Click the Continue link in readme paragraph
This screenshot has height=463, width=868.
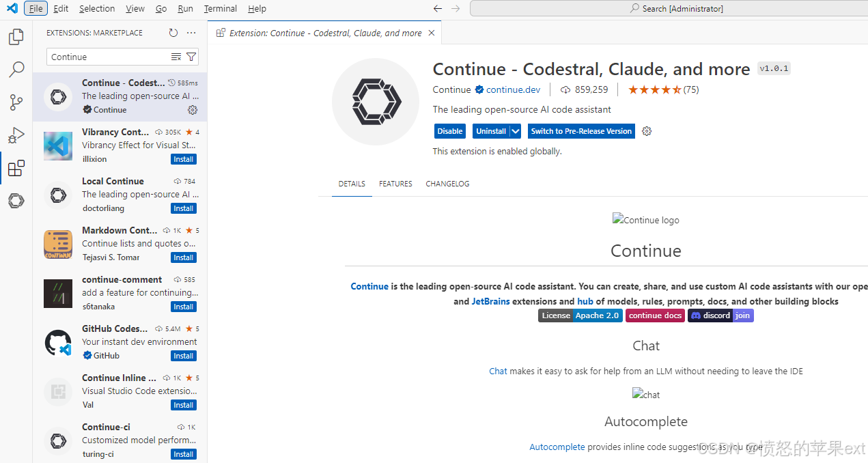click(x=369, y=286)
